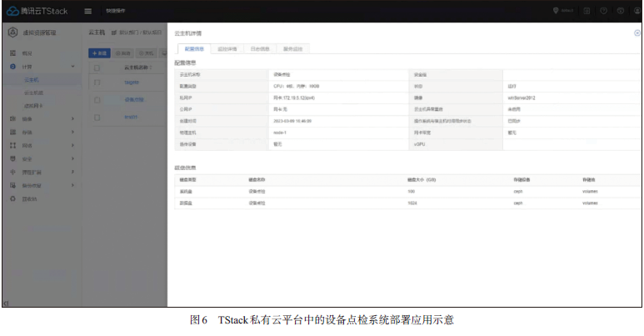This screenshot has height=336, width=644.
Task: Close the 云主机详情 panel
Action: (637, 33)
